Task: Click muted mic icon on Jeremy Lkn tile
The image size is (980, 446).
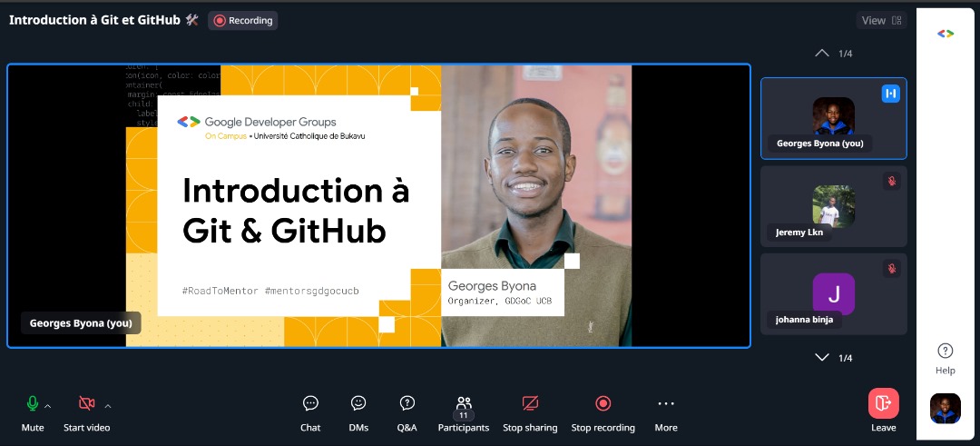Action: [892, 181]
